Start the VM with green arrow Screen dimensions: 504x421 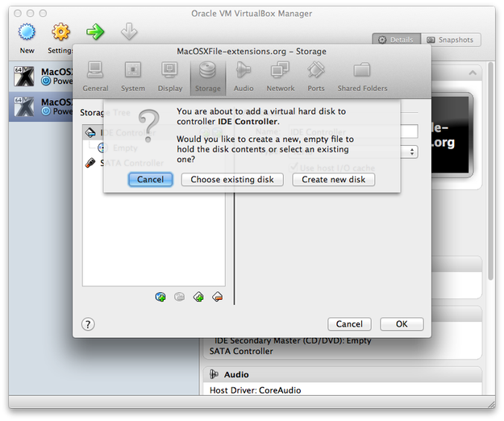coord(96,32)
